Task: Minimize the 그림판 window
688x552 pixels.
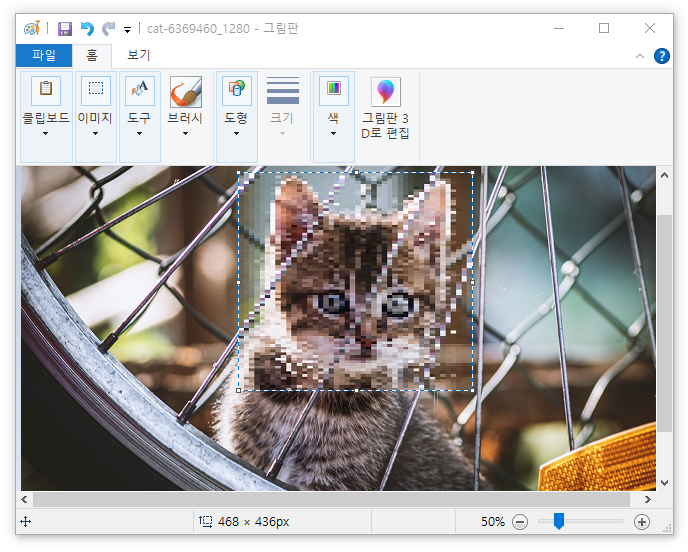Action: pyautogui.click(x=559, y=29)
